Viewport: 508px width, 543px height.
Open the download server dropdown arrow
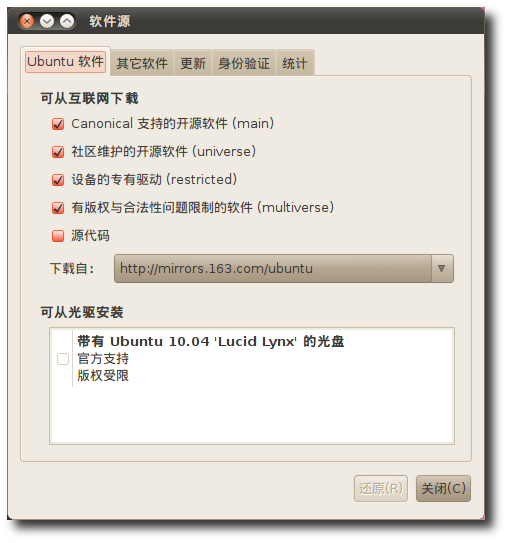[442, 268]
